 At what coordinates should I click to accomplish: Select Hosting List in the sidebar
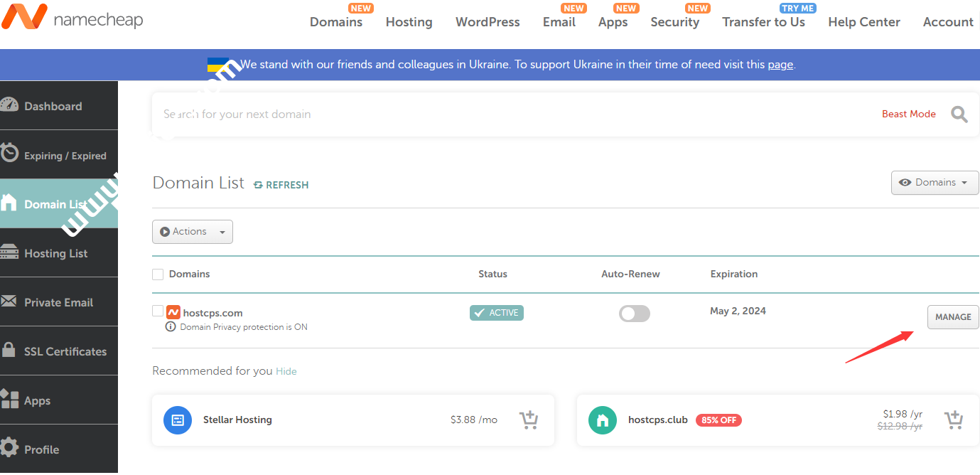click(x=56, y=253)
